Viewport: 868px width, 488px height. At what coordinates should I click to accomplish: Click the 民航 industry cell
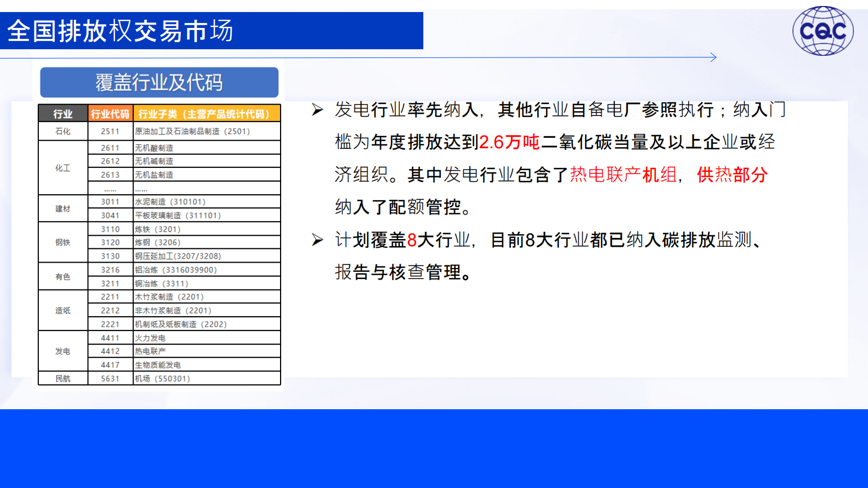(63, 379)
